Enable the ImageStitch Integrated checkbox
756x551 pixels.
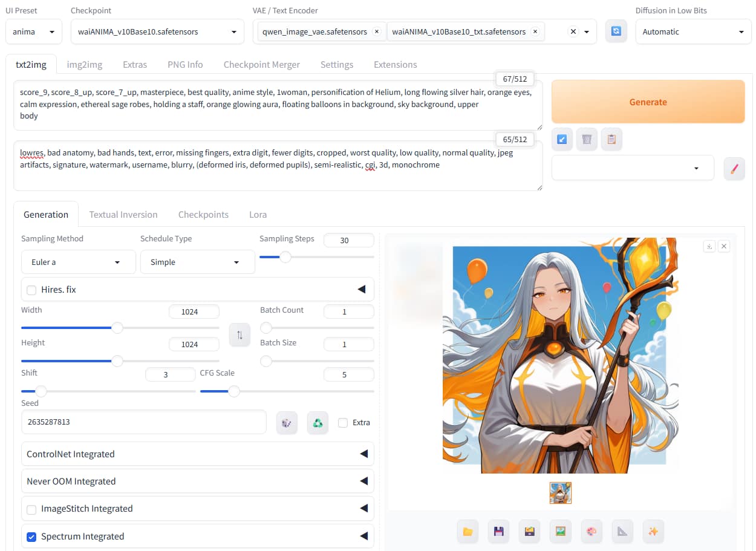point(31,509)
